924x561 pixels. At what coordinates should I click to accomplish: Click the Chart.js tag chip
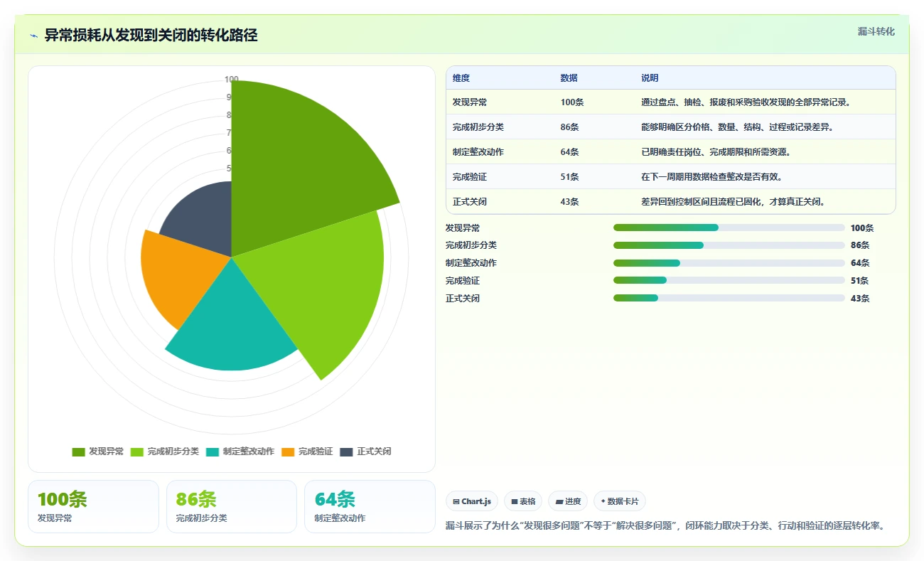472,501
